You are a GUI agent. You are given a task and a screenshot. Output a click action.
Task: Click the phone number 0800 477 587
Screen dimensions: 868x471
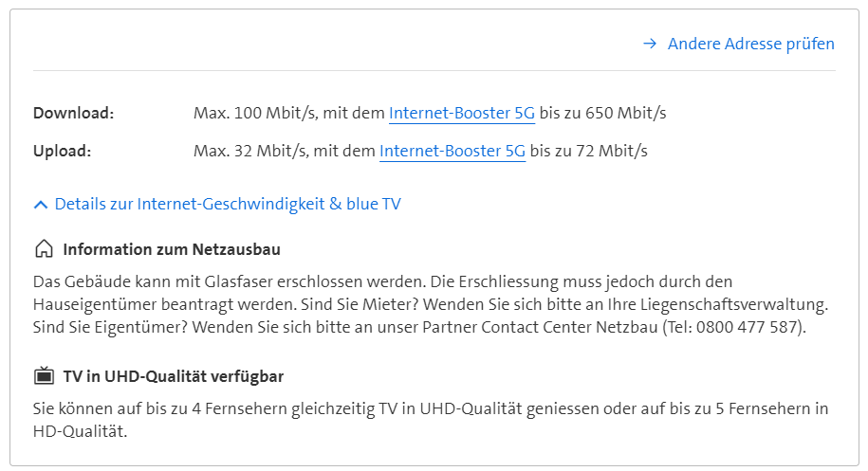click(x=748, y=328)
